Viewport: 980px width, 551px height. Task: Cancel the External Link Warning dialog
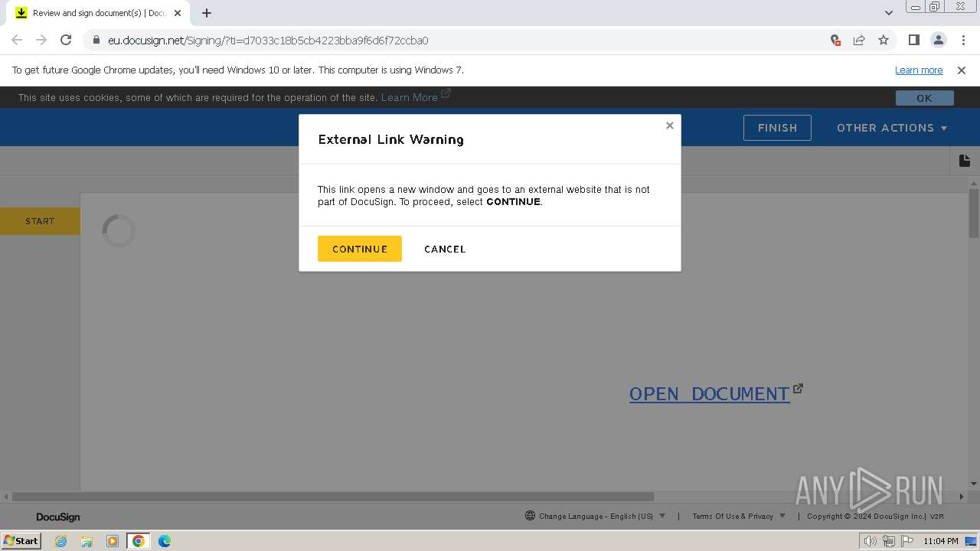click(x=445, y=249)
